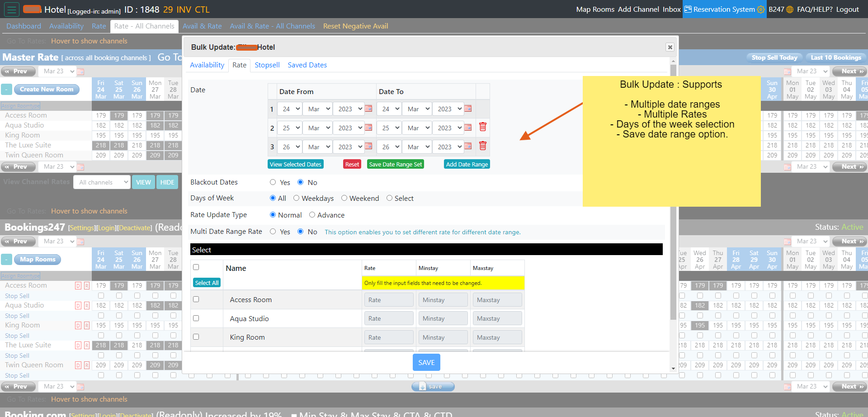Check the Aqua Studio checkbox

[x=196, y=318]
